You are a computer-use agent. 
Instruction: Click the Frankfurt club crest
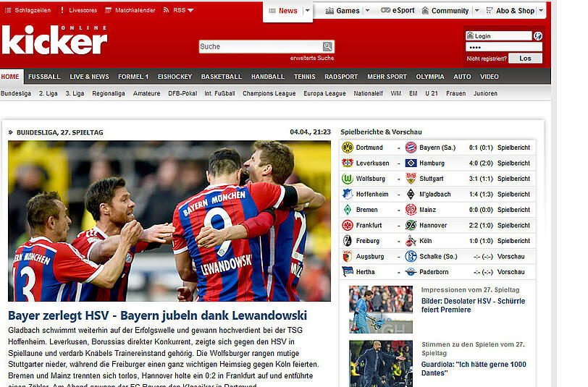click(x=348, y=225)
